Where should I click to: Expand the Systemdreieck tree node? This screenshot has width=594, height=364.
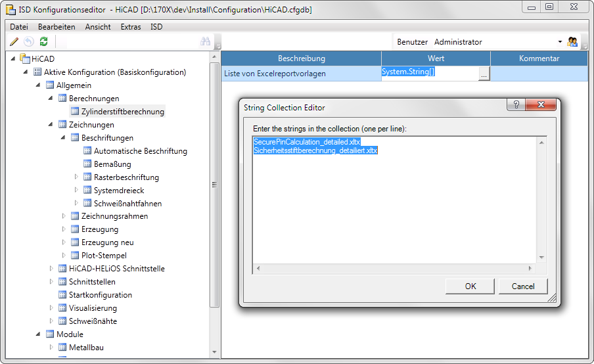tap(76, 190)
